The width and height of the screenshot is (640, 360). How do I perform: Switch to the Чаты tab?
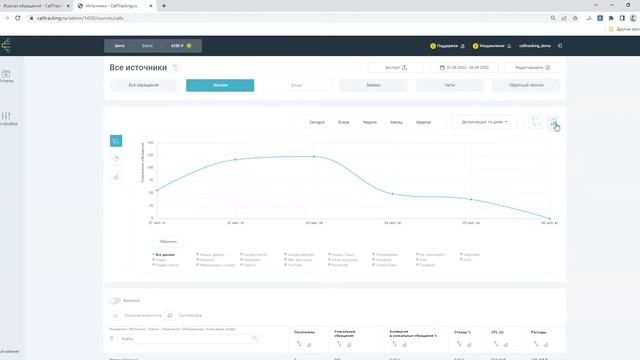[x=449, y=85]
